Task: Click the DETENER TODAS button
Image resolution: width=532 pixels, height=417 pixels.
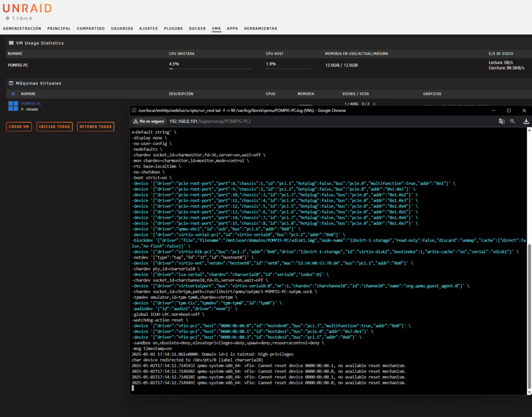Action: tap(96, 127)
